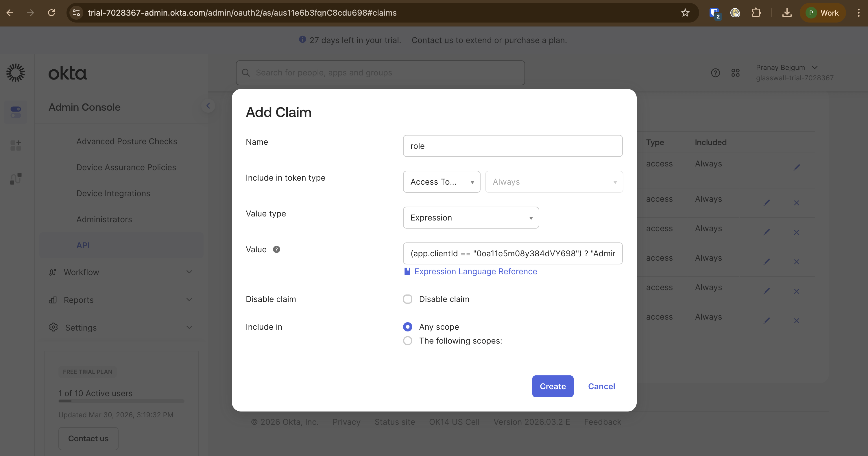Open the Expression Language Reference link
The height and width of the screenshot is (456, 868).
point(475,271)
